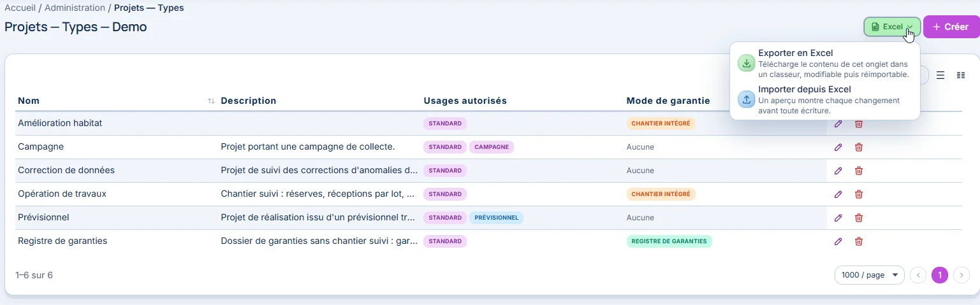980x305 pixels.
Task: Click CHANTIER INTÉGRÉ badge in Opération row
Action: coord(661,194)
